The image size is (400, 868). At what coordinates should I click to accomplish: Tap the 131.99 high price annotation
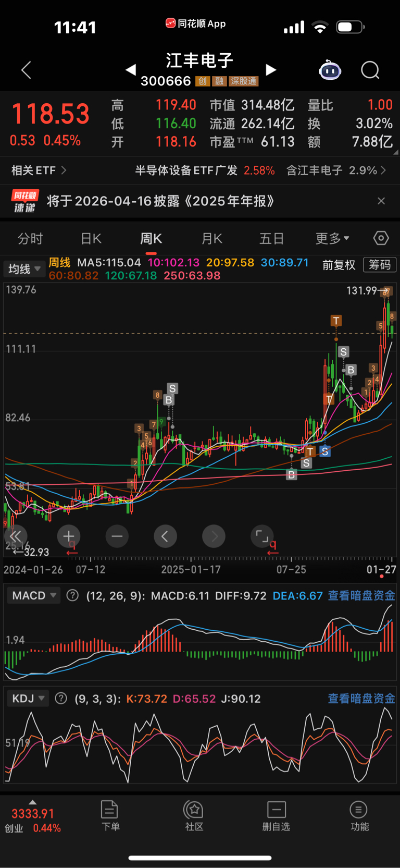coord(361,290)
